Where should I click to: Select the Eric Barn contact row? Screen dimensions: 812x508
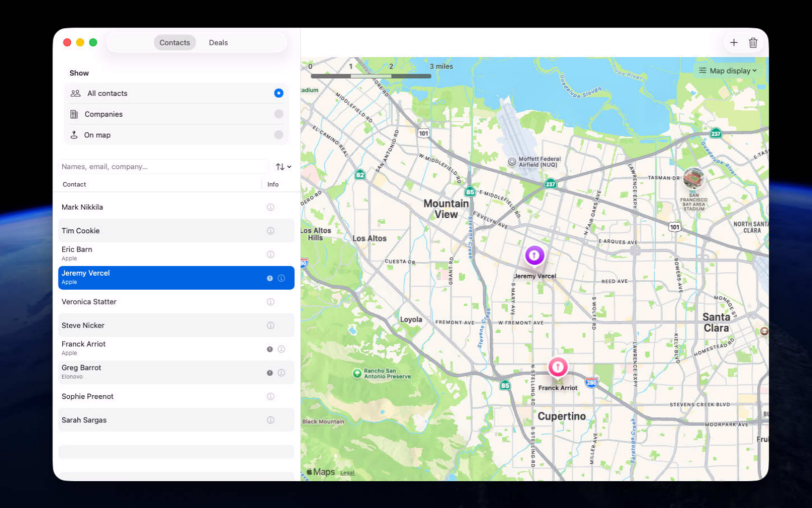pyautogui.click(x=176, y=254)
